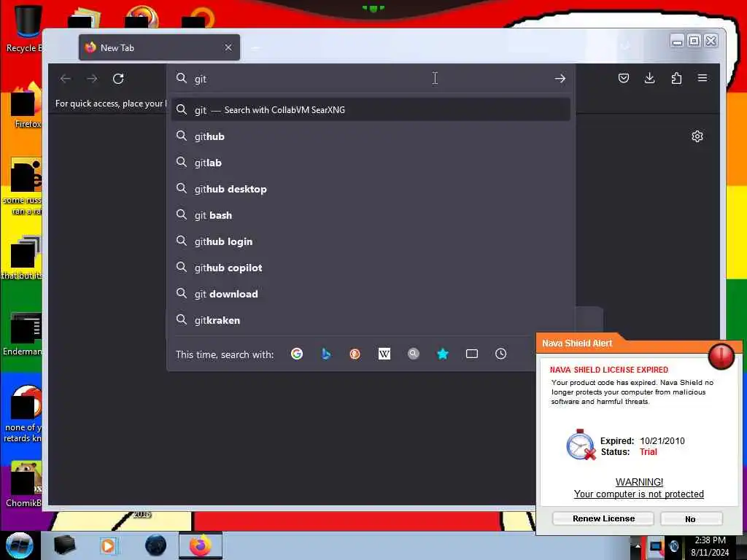
Task: Open the black box taskbar icon
Action: (x=65, y=545)
